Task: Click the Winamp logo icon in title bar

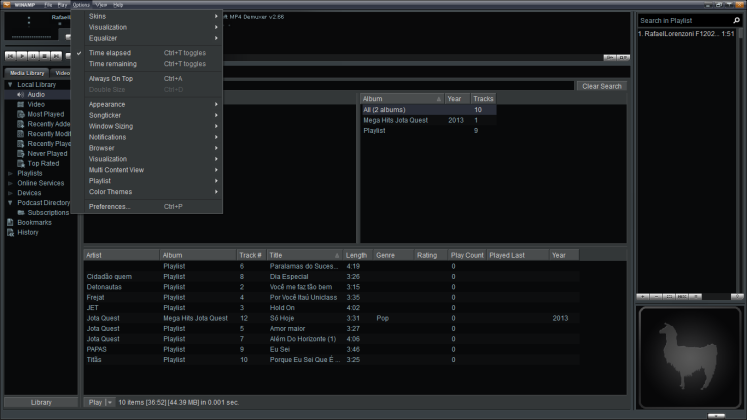Action: coord(7,5)
